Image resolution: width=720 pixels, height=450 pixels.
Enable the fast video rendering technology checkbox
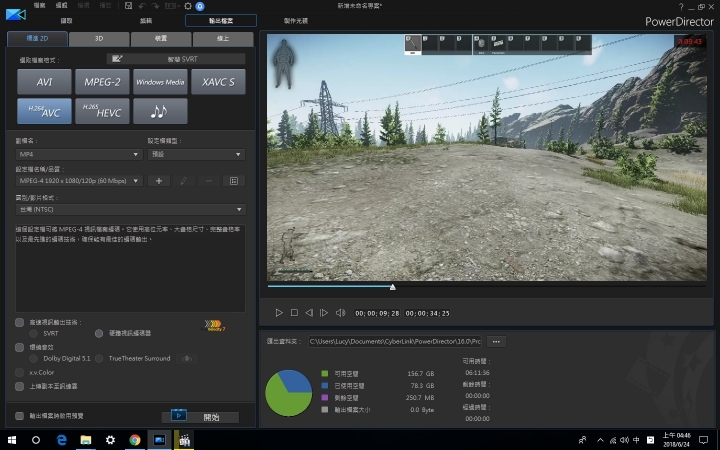[x=19, y=322]
